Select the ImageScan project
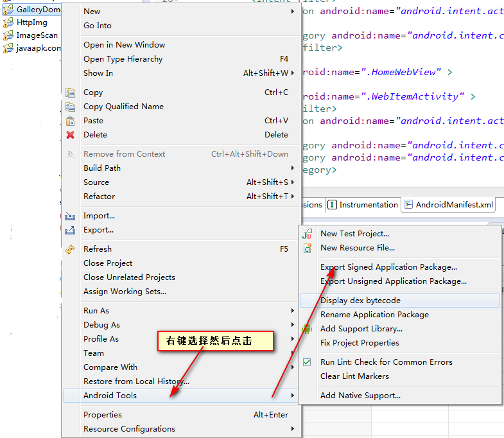Image resolution: width=504 pixels, height=438 pixels. pyautogui.click(x=37, y=35)
